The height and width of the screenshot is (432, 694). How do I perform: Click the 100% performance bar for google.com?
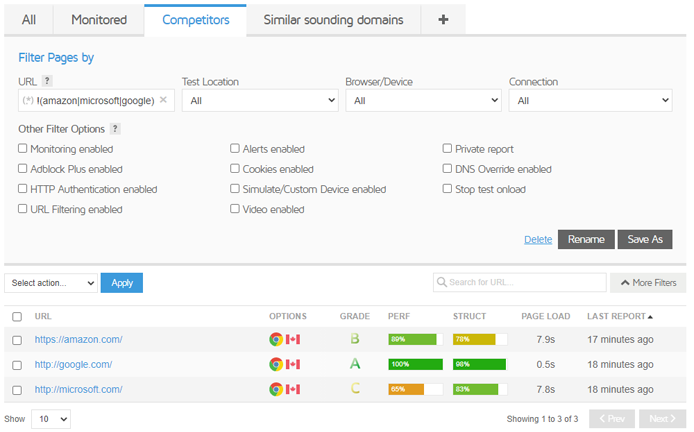pos(416,364)
